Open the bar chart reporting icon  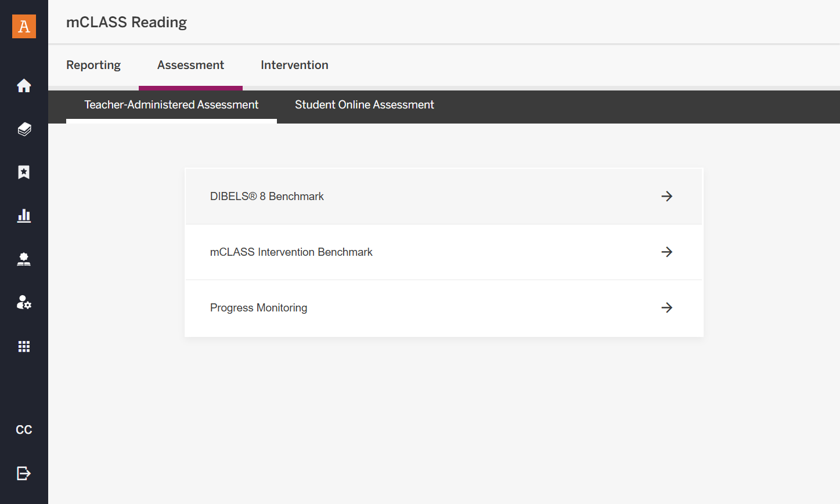tap(24, 216)
